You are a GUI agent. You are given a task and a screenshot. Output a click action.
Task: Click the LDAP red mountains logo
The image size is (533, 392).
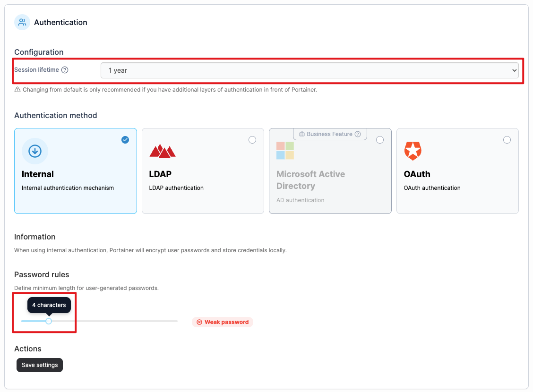163,151
